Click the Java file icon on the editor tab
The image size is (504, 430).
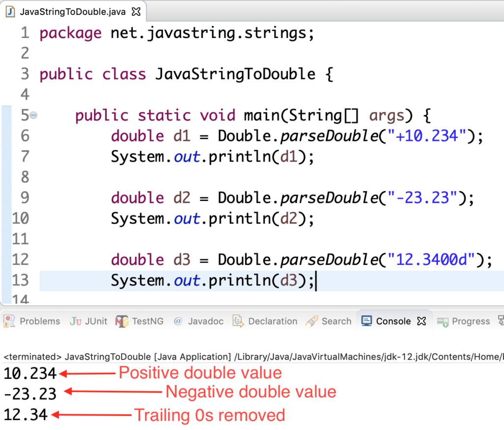pos(9,11)
